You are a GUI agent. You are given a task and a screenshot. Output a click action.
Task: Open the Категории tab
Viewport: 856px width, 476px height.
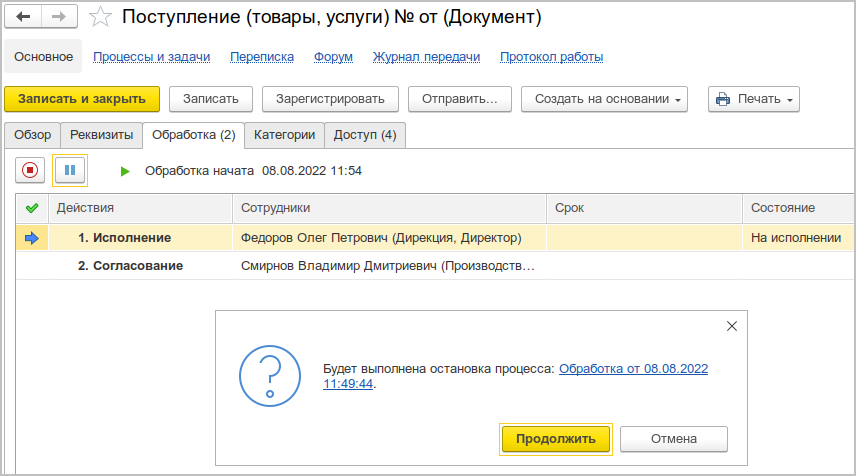284,135
